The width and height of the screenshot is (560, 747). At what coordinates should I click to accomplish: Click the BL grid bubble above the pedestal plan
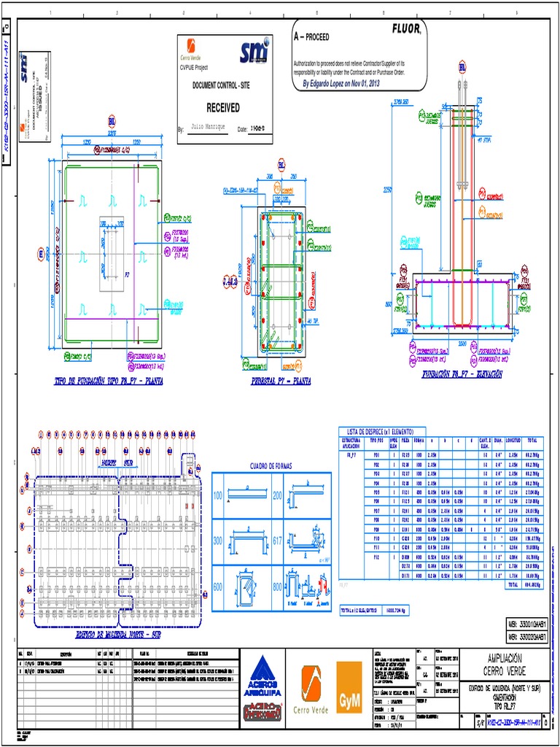(282, 164)
